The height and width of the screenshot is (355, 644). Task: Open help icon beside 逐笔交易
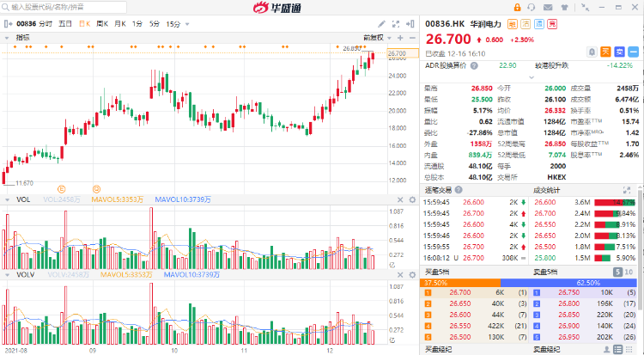(x=459, y=190)
